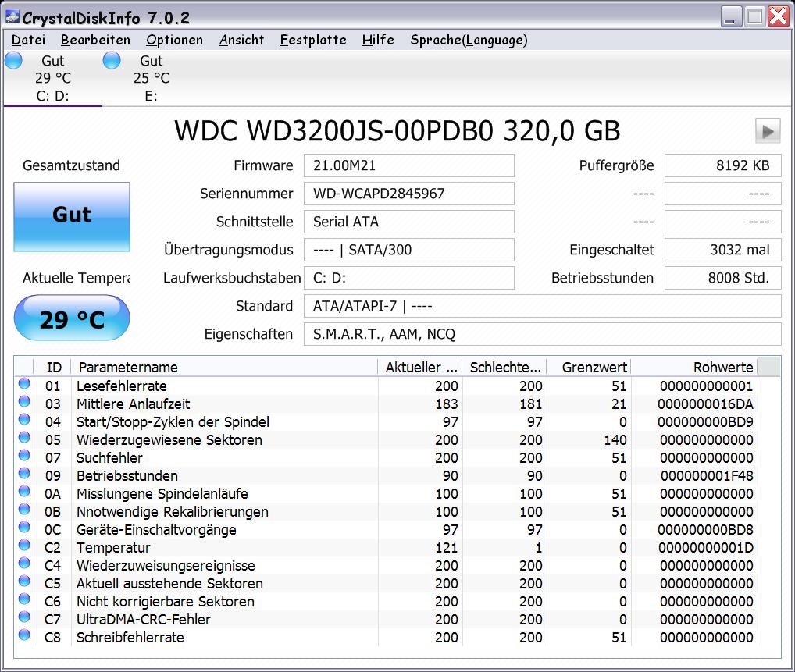Click status icon of Start/Stopp-Zyklen row
The height and width of the screenshot is (672, 795).
point(24,420)
